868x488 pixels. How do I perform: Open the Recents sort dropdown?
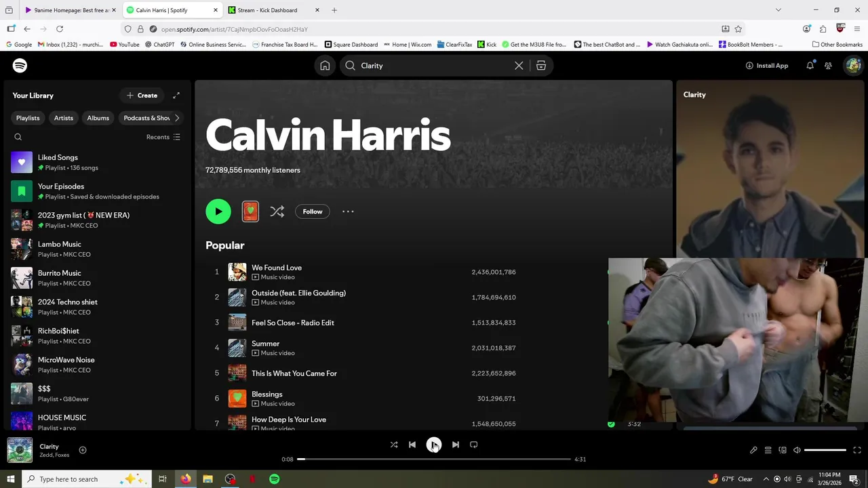pos(163,137)
